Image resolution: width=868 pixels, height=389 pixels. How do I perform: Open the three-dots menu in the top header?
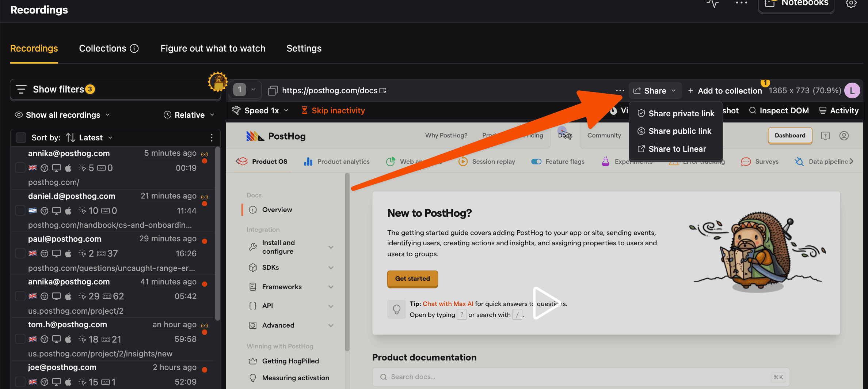click(x=742, y=3)
